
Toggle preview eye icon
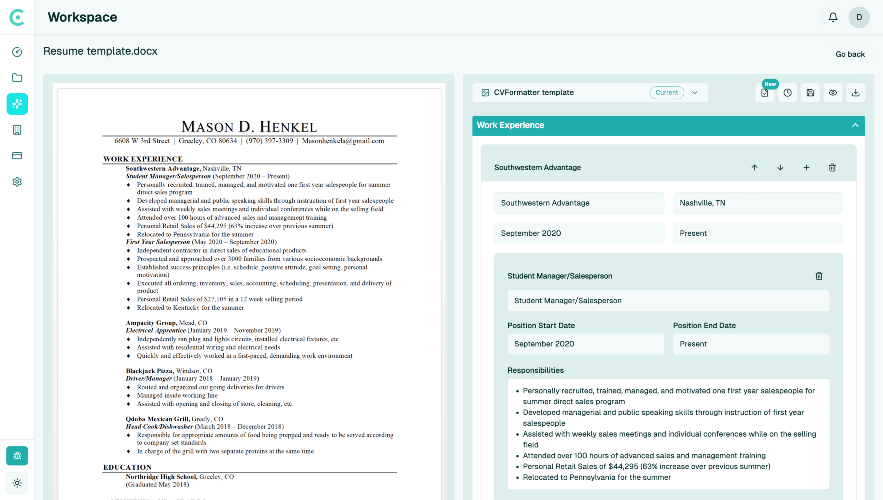(x=833, y=93)
